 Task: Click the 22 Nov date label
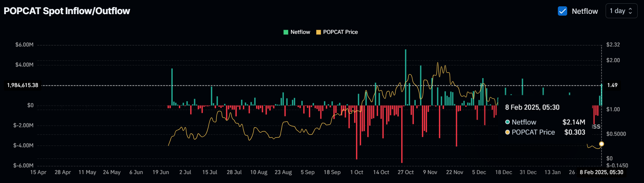point(455,172)
